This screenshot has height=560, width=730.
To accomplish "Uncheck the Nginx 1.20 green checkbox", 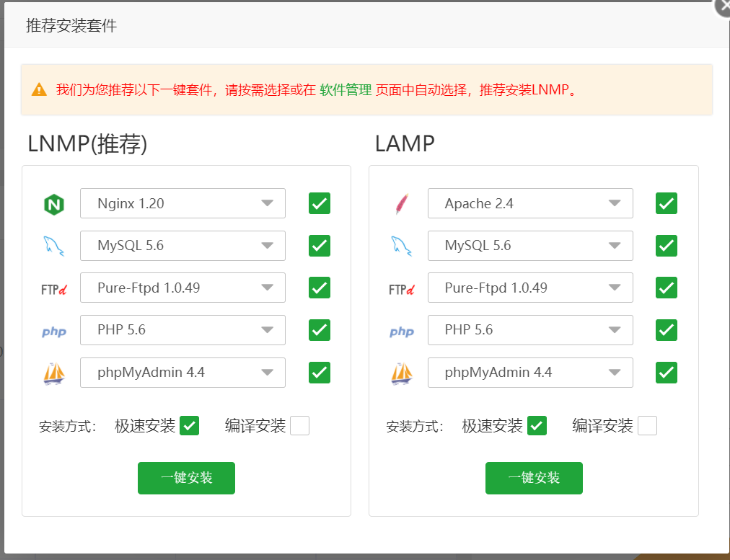I will [319, 203].
